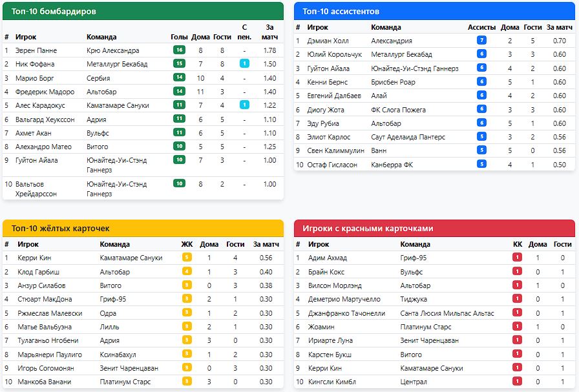Click penalty badge for Ник Фофана

[244, 64]
